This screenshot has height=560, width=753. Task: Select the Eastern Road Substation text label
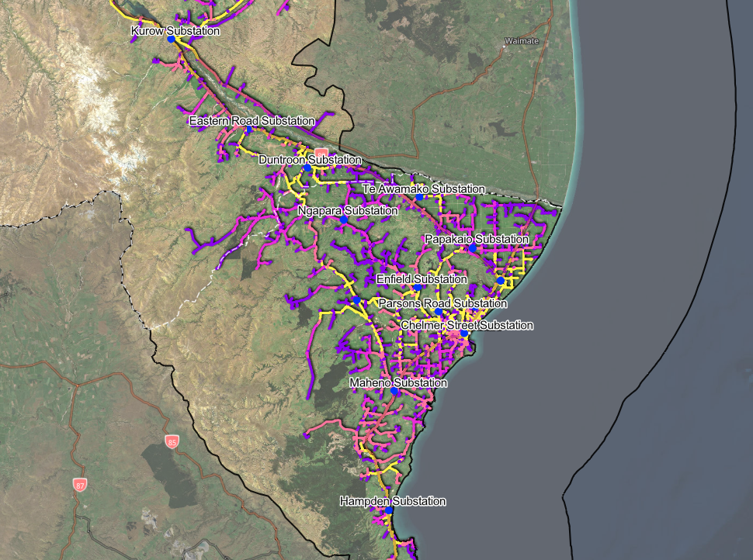[252, 121]
